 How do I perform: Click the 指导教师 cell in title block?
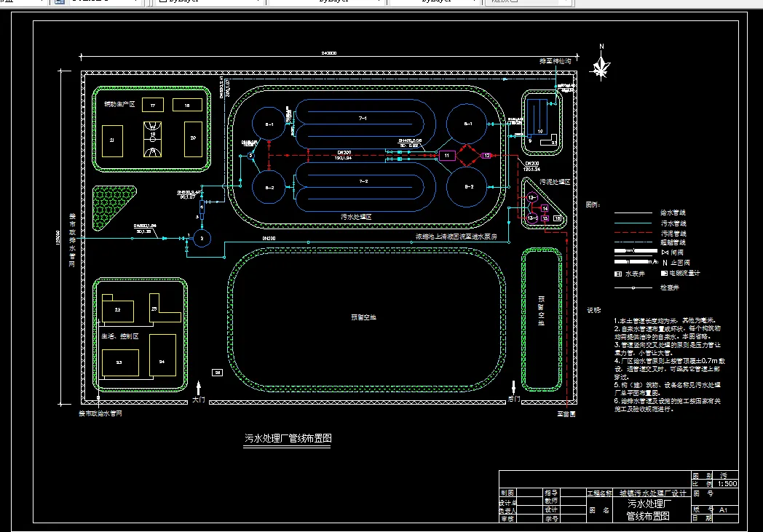[x=551, y=496]
